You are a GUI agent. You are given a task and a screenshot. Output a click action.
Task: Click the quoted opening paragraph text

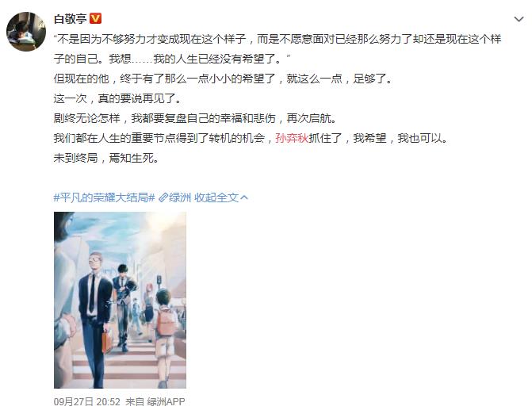point(277,49)
